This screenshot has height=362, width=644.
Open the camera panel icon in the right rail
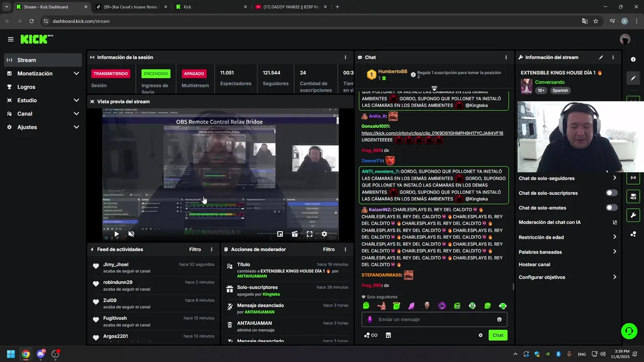click(x=633, y=196)
